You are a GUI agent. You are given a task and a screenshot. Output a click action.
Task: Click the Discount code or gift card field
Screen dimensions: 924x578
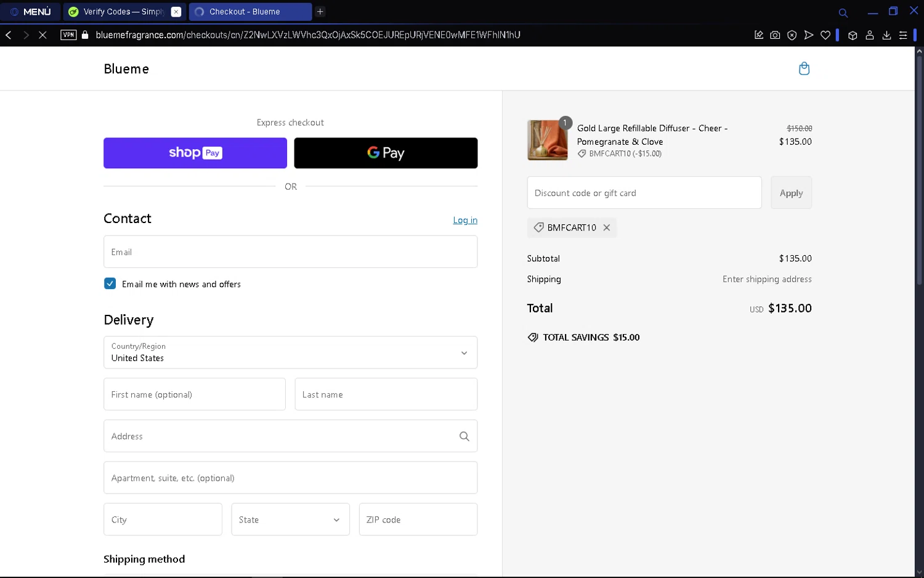coord(644,193)
